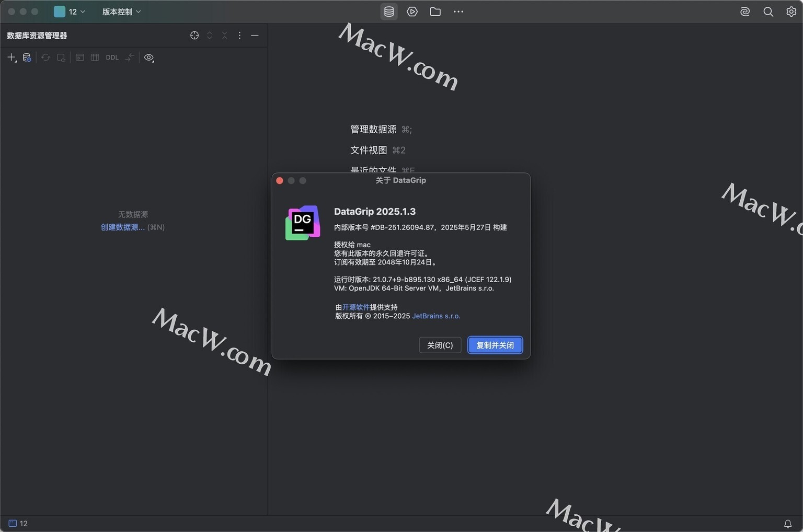Open Search Everywhere magnifier icon
Image resolution: width=803 pixels, height=532 pixels.
pyautogui.click(x=768, y=11)
